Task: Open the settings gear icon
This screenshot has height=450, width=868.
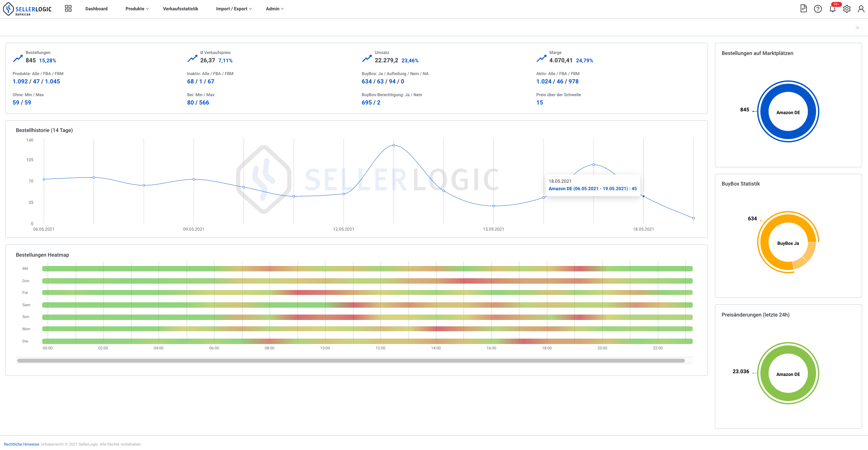Action: pyautogui.click(x=847, y=9)
